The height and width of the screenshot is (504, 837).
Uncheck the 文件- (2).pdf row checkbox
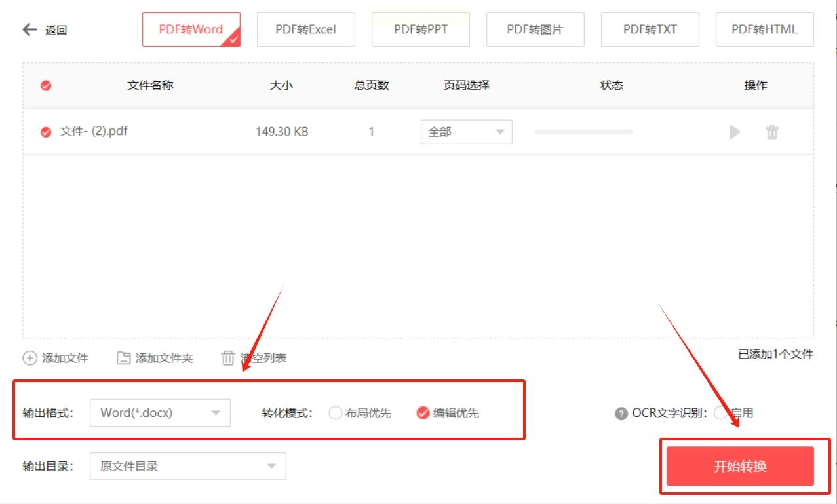46,132
